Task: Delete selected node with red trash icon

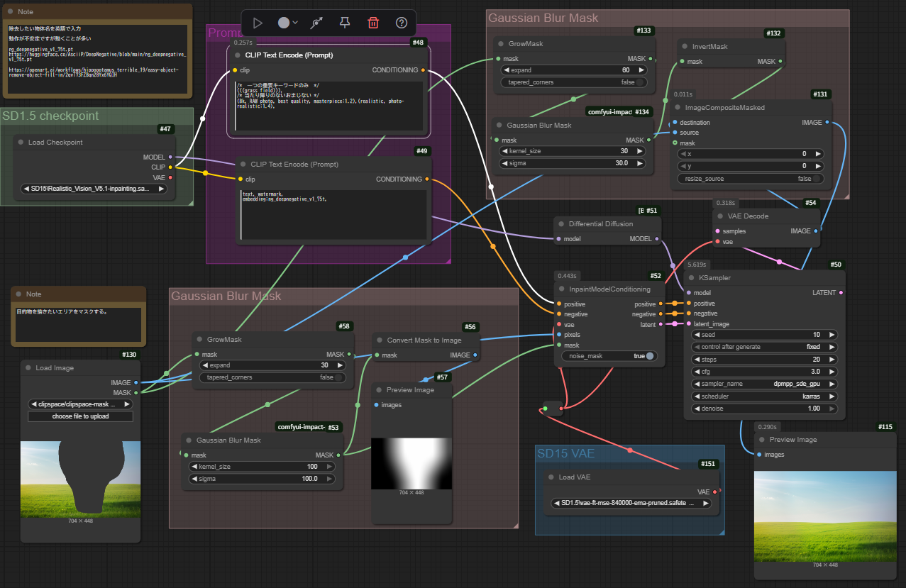Action: tap(373, 23)
